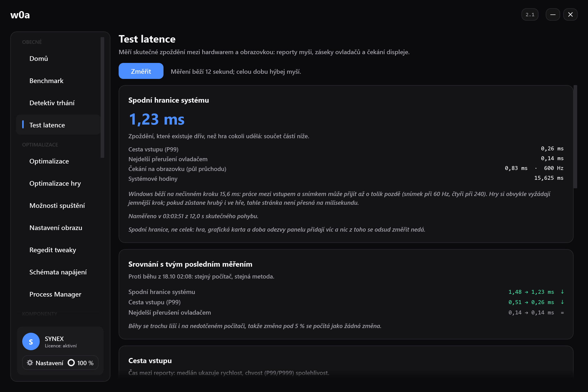The height and width of the screenshot is (392, 588).
Task: Click the 2.1 version badge
Action: coord(530,14)
